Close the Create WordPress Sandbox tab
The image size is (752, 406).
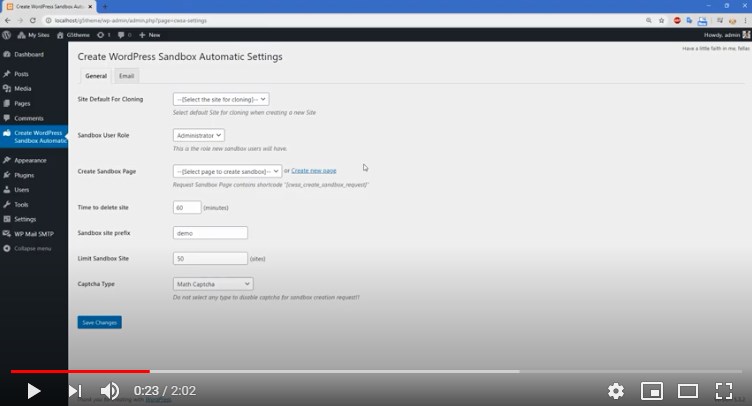[x=90, y=7]
